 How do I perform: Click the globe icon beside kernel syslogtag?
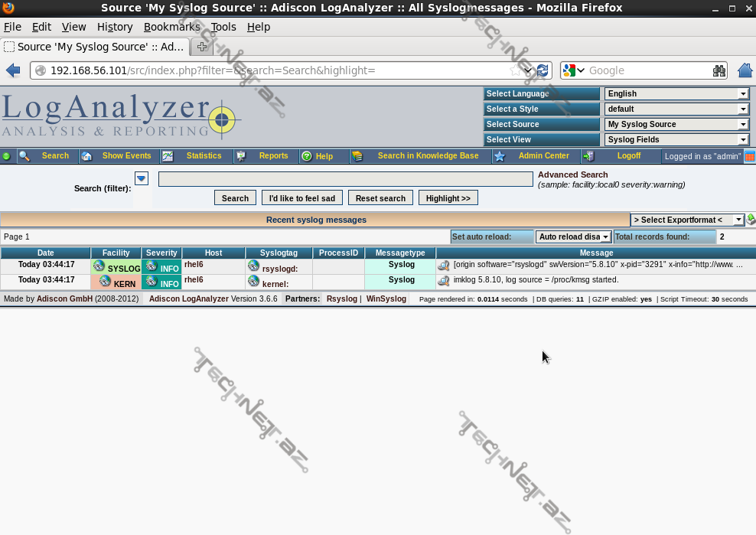pos(253,281)
